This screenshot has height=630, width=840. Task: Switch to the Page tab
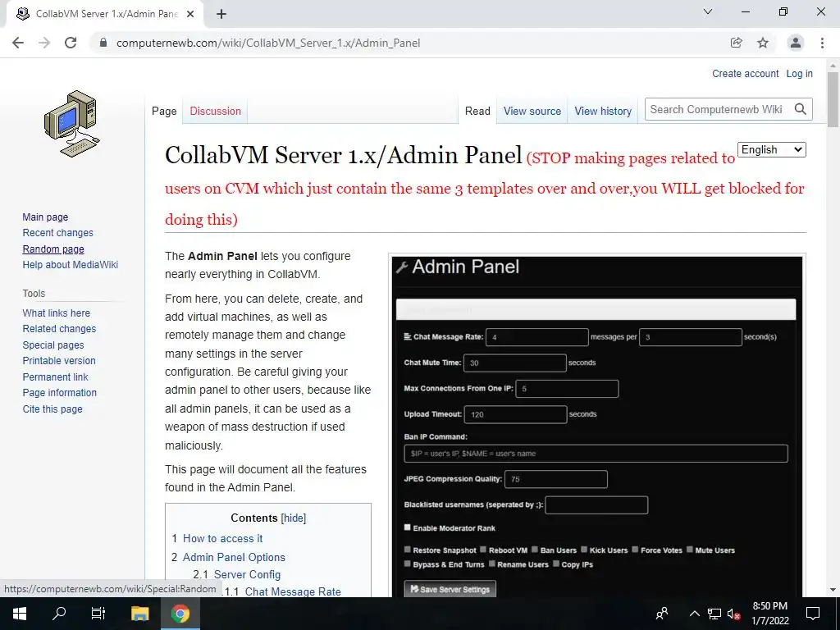point(164,111)
